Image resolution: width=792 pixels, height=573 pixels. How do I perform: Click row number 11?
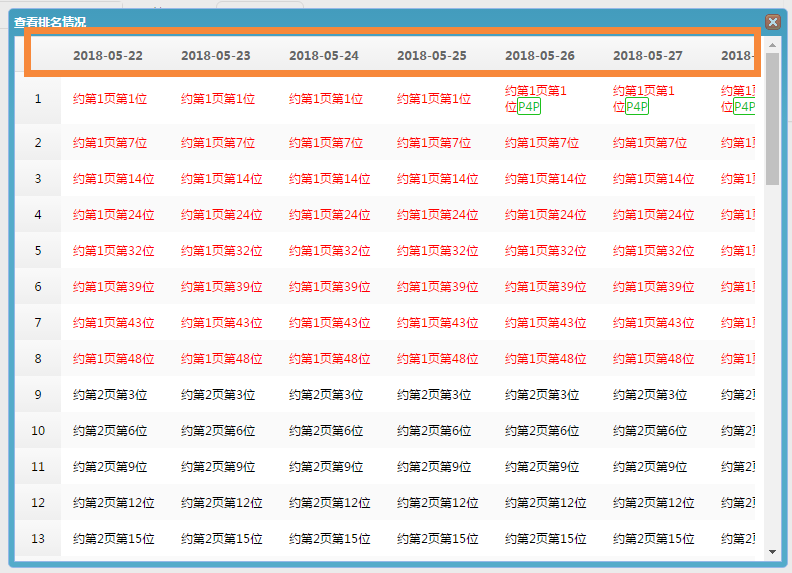point(38,467)
